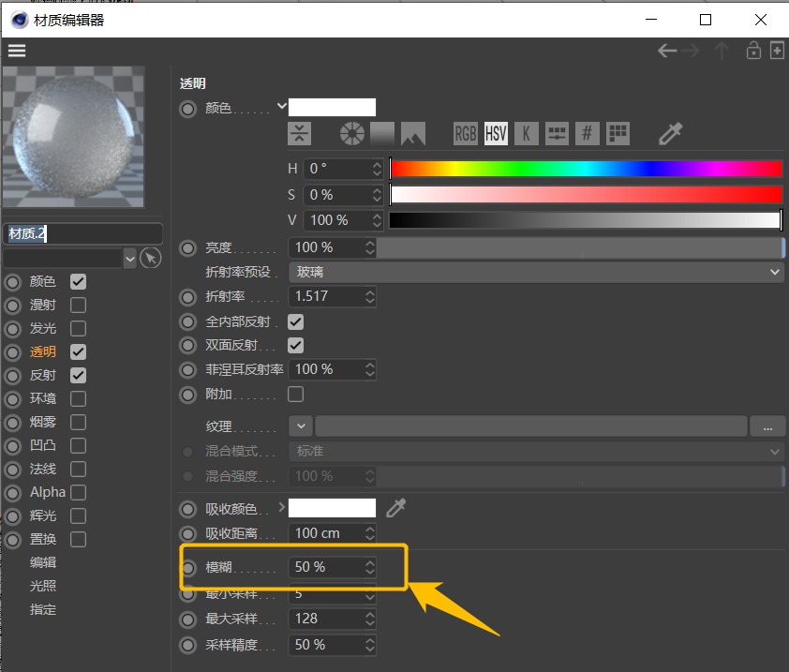Enable the 漫射 channel checkbox

[78, 305]
